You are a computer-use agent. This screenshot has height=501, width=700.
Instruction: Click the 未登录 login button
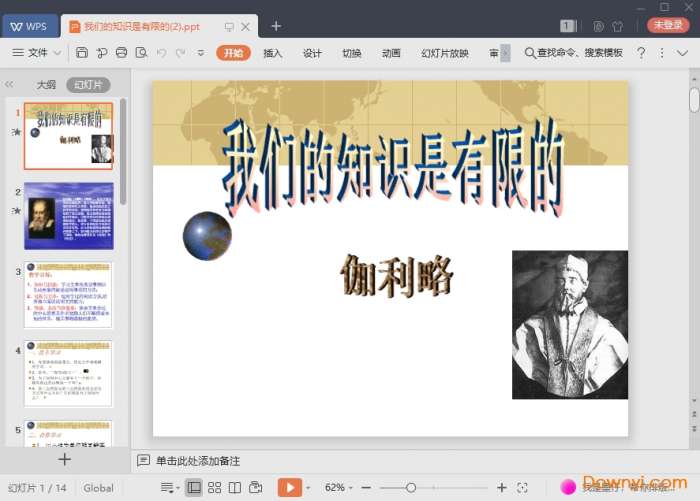coord(668,25)
